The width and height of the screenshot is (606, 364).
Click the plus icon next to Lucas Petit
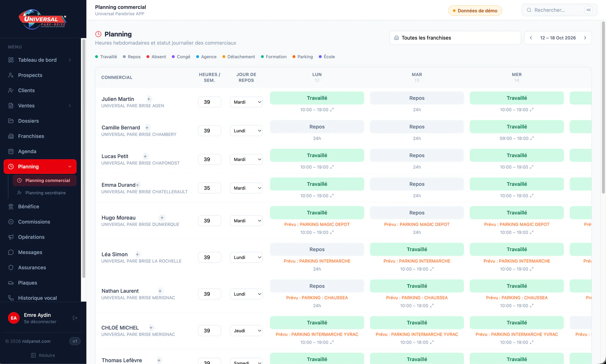tap(145, 156)
